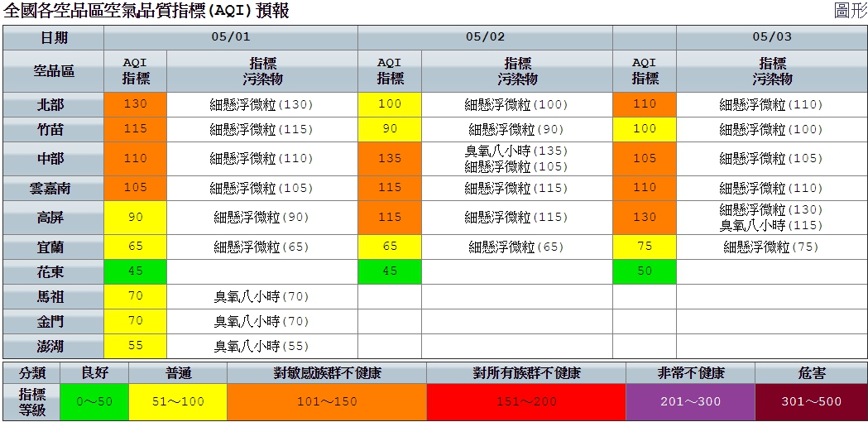Click the 05/02 date column header
Image resolution: width=868 pixels, height=422 pixels.
point(486,38)
